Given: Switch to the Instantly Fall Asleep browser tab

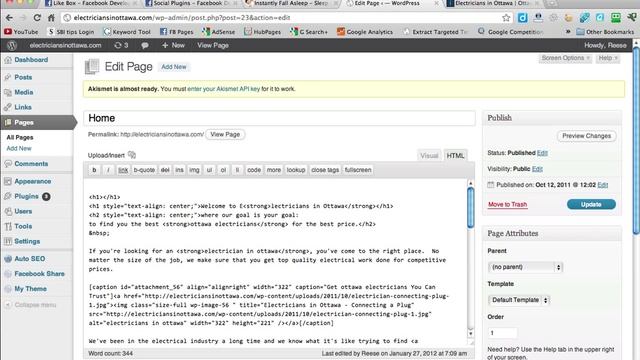Looking at the screenshot, I should pyautogui.click(x=291, y=3).
